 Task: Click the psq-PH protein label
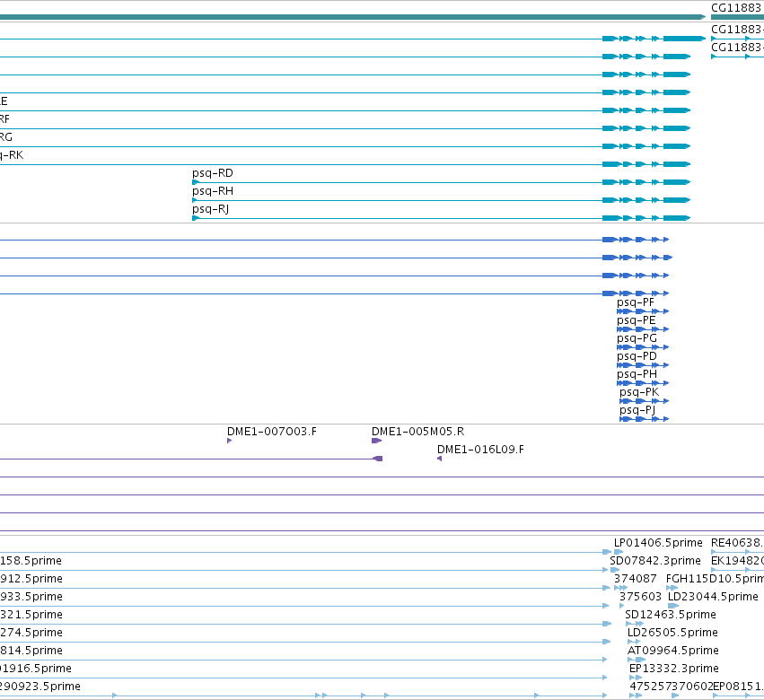(x=637, y=374)
